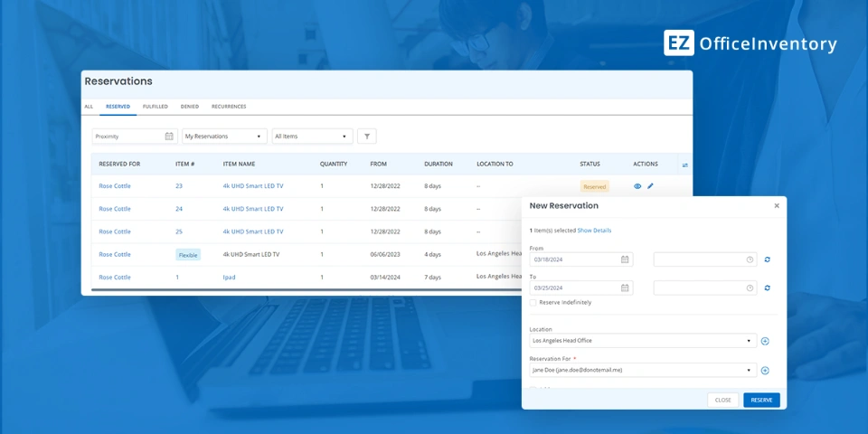Image resolution: width=868 pixels, height=434 pixels.
Task: Open the From date calendar icon
Action: pos(625,259)
